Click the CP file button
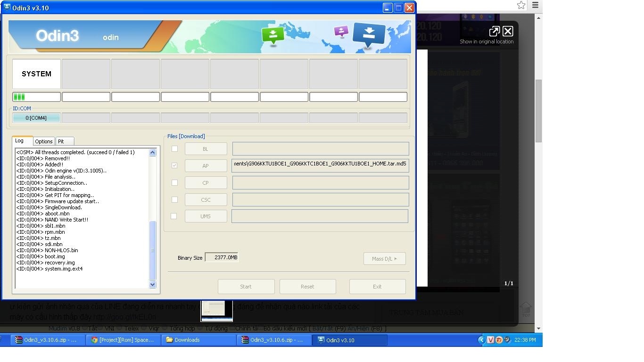The height and width of the screenshot is (362, 644). [206, 183]
